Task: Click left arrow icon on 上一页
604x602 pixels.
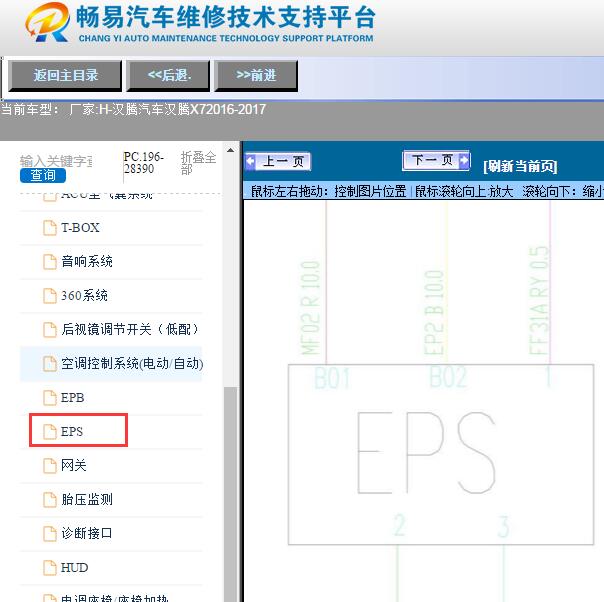Action: pos(251,161)
